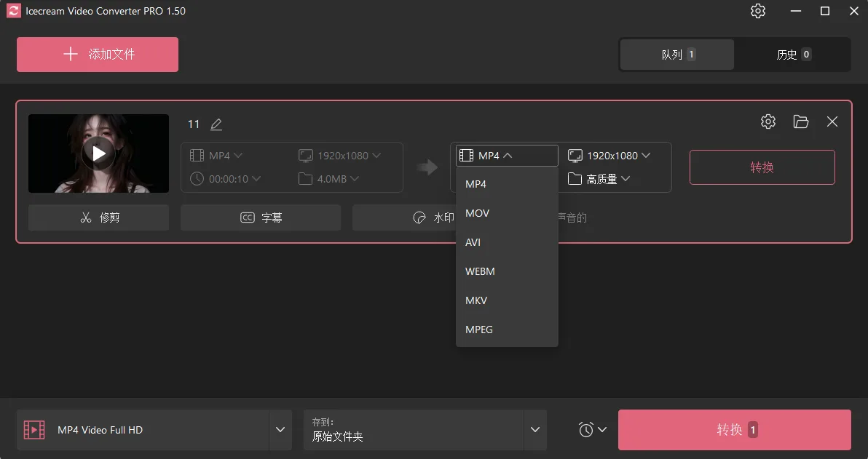Open output folder icon for file 11
Viewport: 868px width, 459px height.
pos(800,121)
